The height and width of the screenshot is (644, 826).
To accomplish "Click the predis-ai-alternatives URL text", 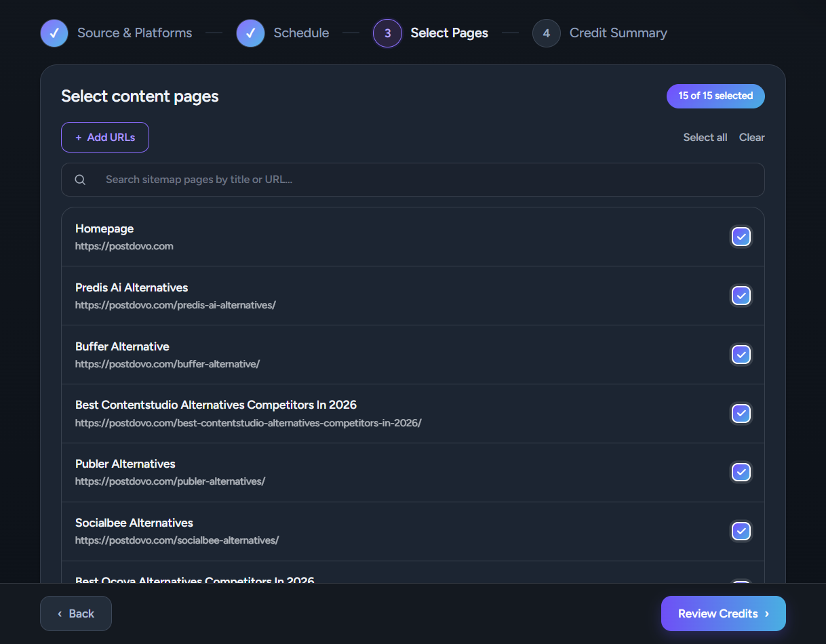I will pos(176,305).
